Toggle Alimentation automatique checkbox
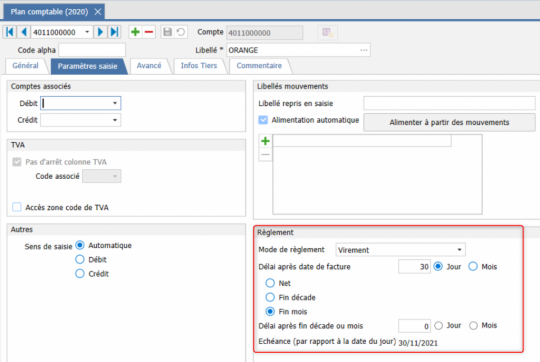The width and height of the screenshot is (540, 362). pyautogui.click(x=263, y=120)
